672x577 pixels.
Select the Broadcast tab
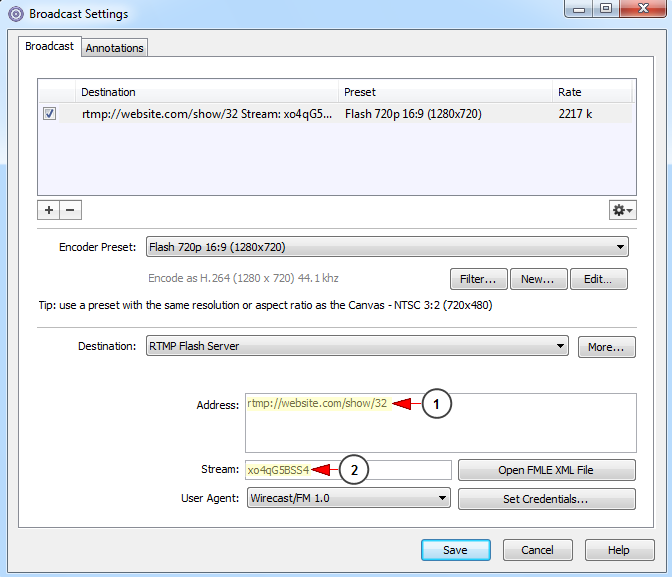click(49, 46)
